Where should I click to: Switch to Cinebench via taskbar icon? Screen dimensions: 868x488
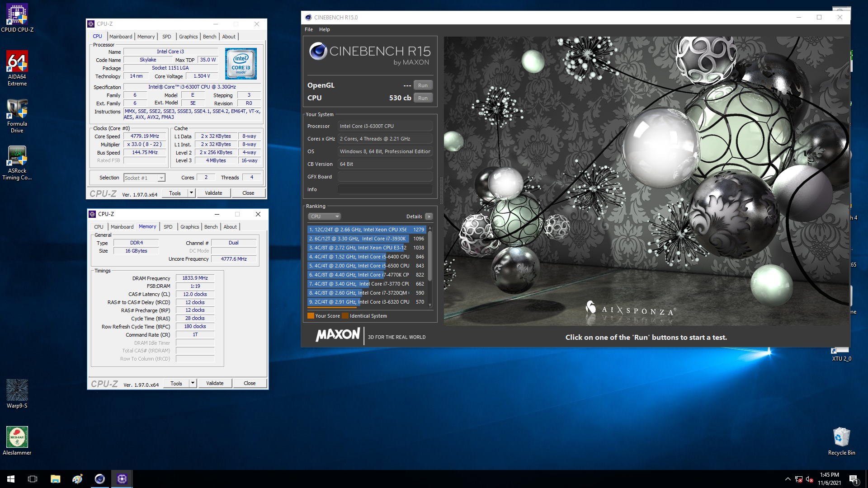[x=99, y=479]
